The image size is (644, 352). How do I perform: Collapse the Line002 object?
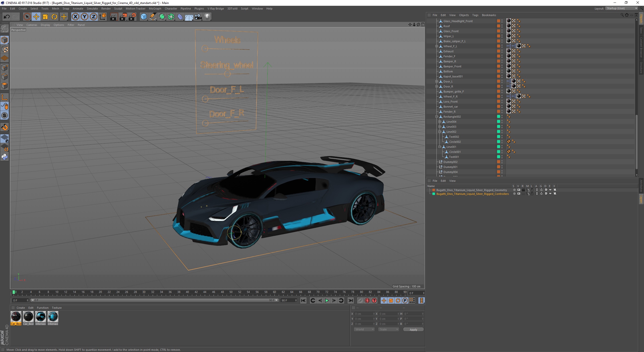pos(440,132)
